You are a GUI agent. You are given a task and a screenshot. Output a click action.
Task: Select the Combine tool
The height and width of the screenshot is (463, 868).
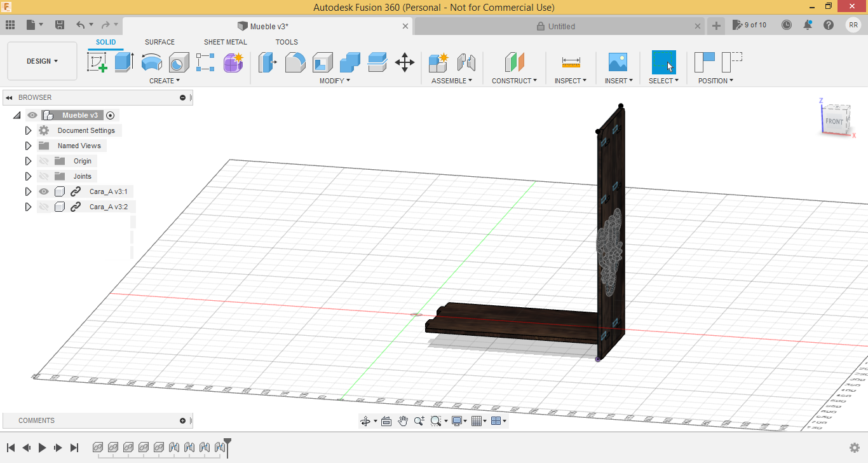point(350,62)
